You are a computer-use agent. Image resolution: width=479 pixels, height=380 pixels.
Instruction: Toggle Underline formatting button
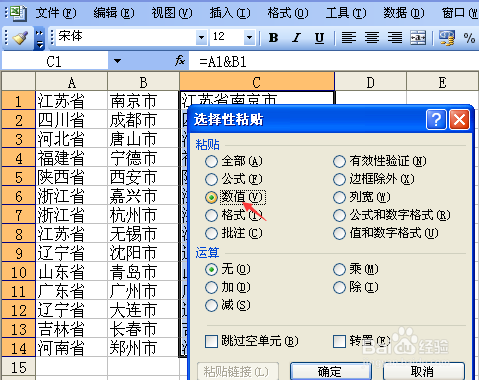coord(319,38)
